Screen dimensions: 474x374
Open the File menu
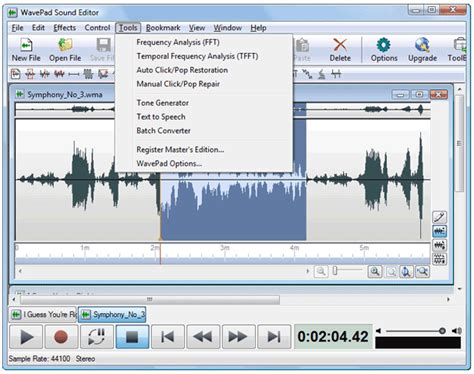pyautogui.click(x=17, y=28)
